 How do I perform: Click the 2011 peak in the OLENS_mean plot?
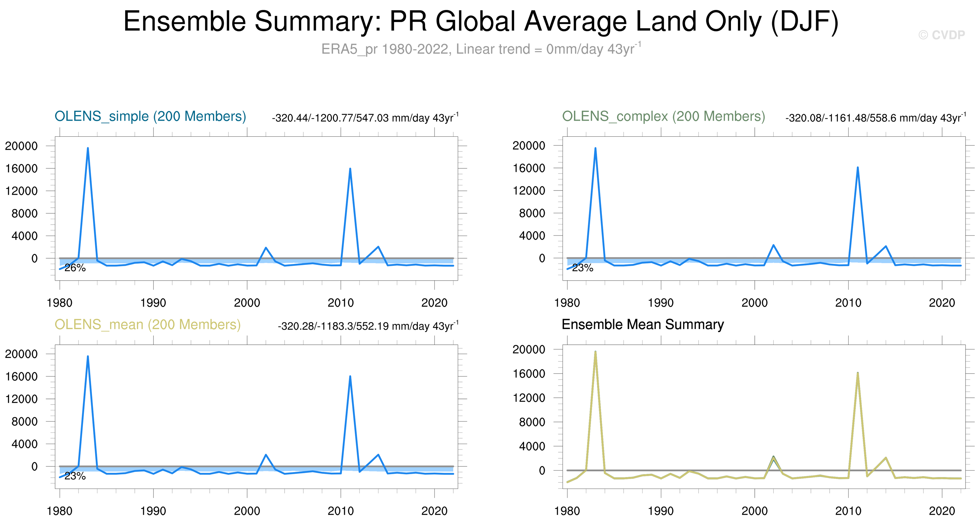coord(350,377)
